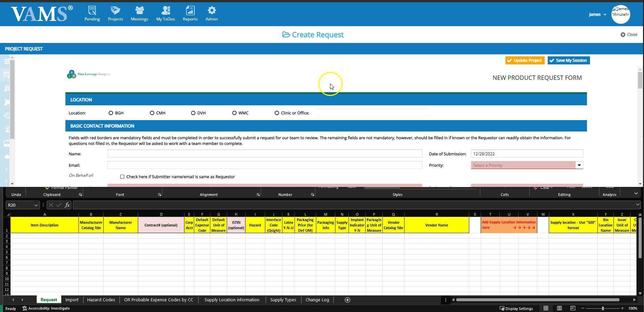
Task: Click the Page Layout view icon in status bar
Action: 559,308
